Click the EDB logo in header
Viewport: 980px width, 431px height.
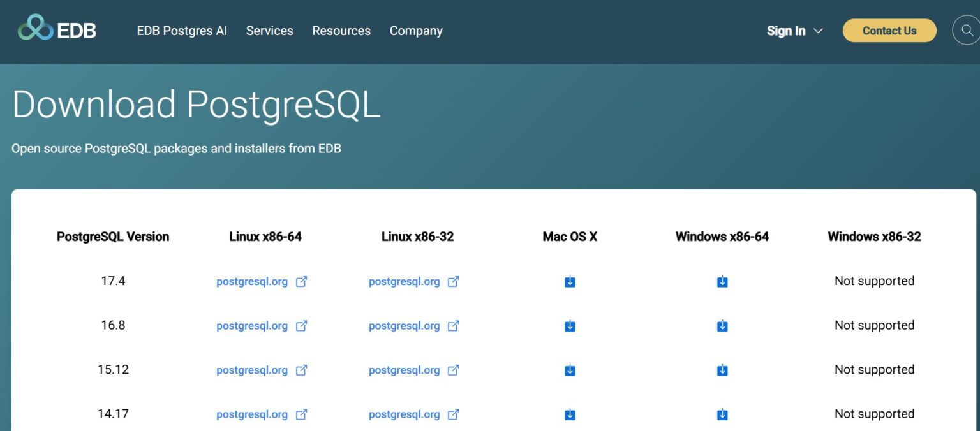[57, 29]
